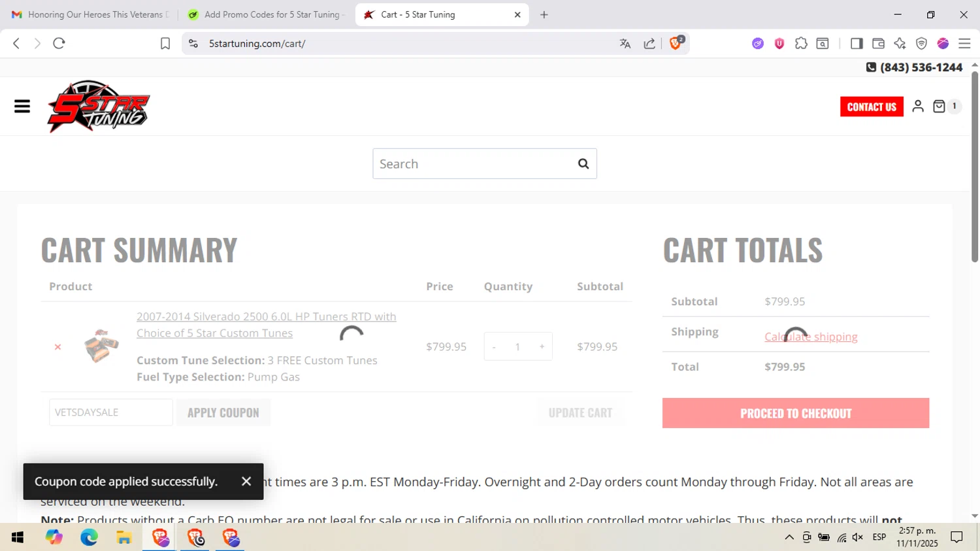This screenshot has height=551, width=980.
Task: Click the Apply Coupon button
Action: (x=223, y=412)
